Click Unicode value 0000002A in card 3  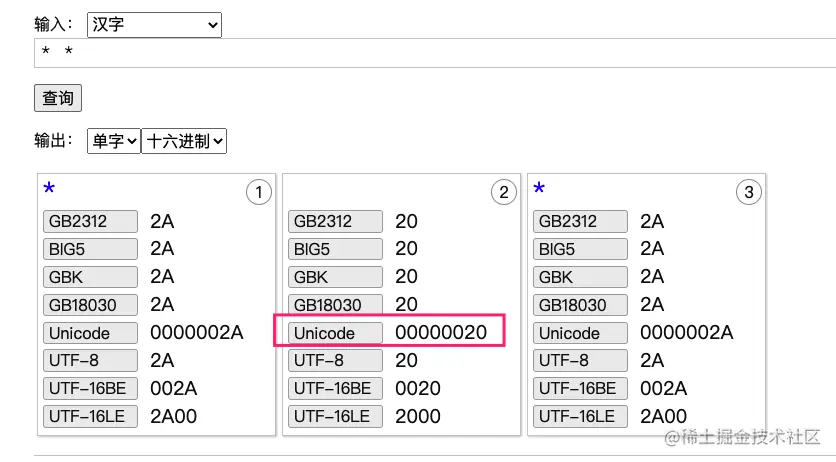[x=687, y=333]
